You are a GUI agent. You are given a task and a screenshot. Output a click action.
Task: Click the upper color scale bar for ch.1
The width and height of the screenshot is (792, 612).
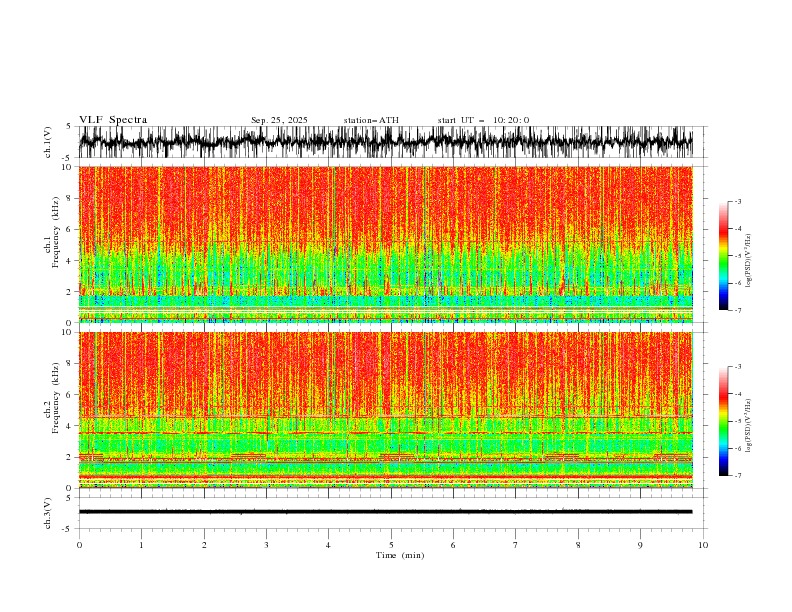click(x=724, y=256)
